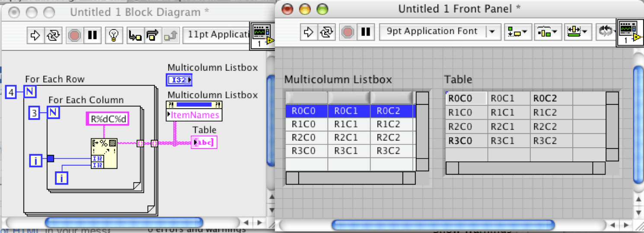
Task: Click Run Continuously in Front Panel toolbar
Action: (x=326, y=31)
